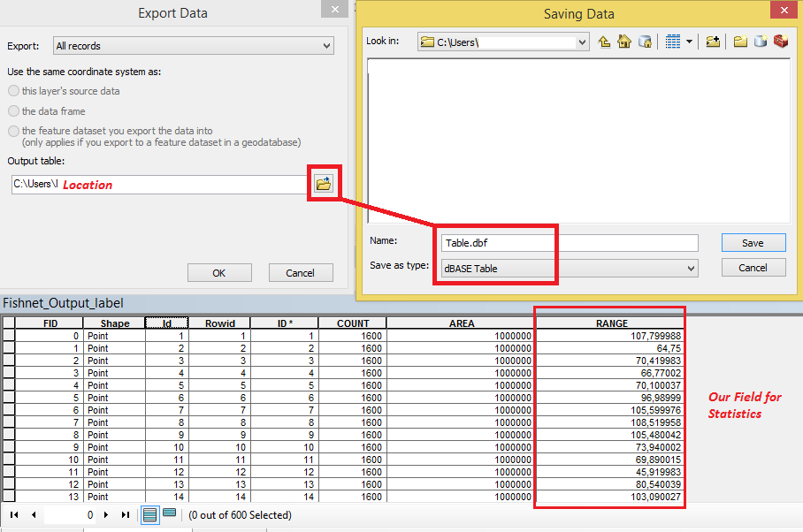Open Save as type dBASE Table dropdown

tap(570, 268)
